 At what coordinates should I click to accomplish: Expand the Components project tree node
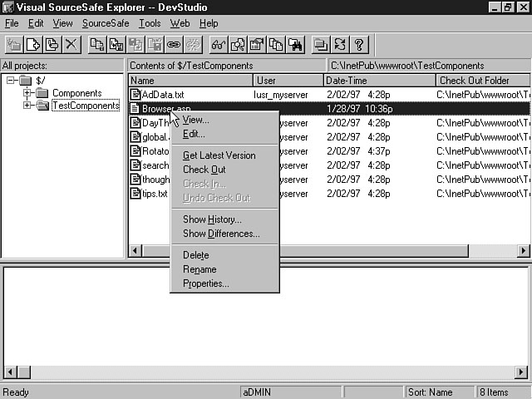click(x=27, y=93)
